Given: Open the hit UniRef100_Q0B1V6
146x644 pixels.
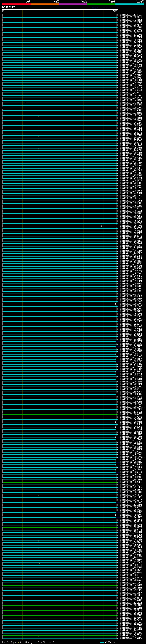Looking at the screenshot, I should tap(131, 598).
